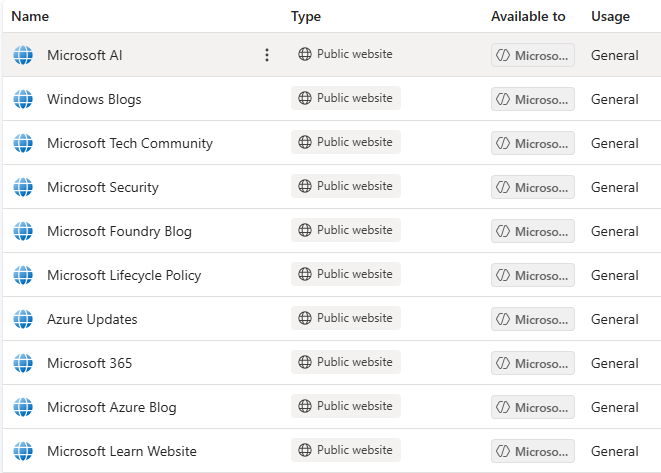661x473 pixels.
Task: Click General usage value for Microsoft 365
Action: (615, 363)
